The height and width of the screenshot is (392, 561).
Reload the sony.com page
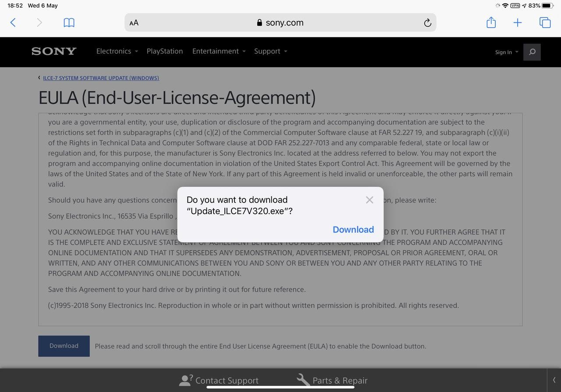427,23
